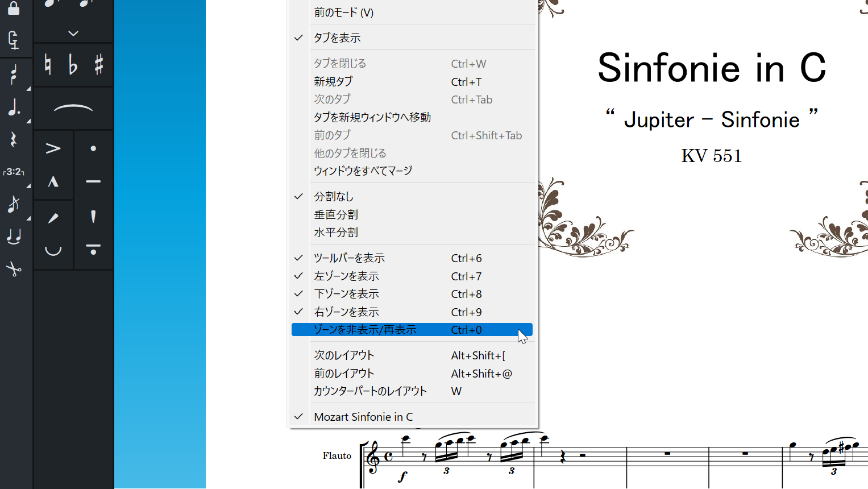The height and width of the screenshot is (489, 868).
Task: Toggle 右ゾーンを表示 option
Action: [413, 312]
